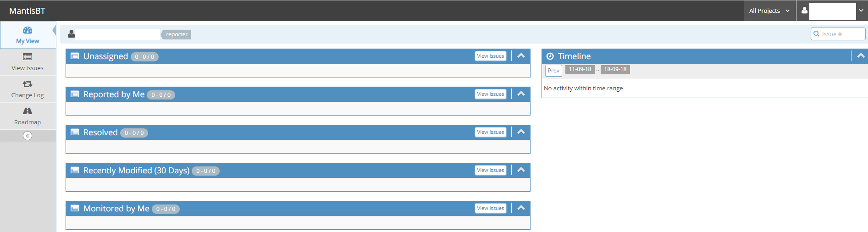Open the Roadmap sidebar item
The height and width of the screenshot is (232, 868).
pos(28,116)
